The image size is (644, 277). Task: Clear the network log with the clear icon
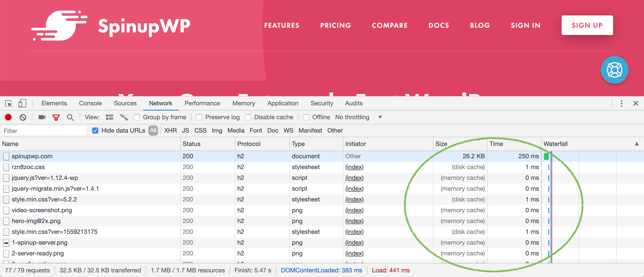(23, 117)
